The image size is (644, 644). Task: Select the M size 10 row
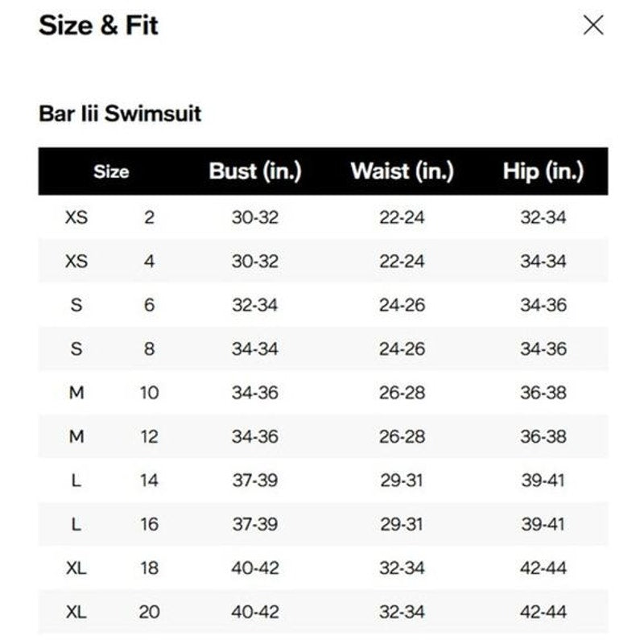click(x=322, y=394)
